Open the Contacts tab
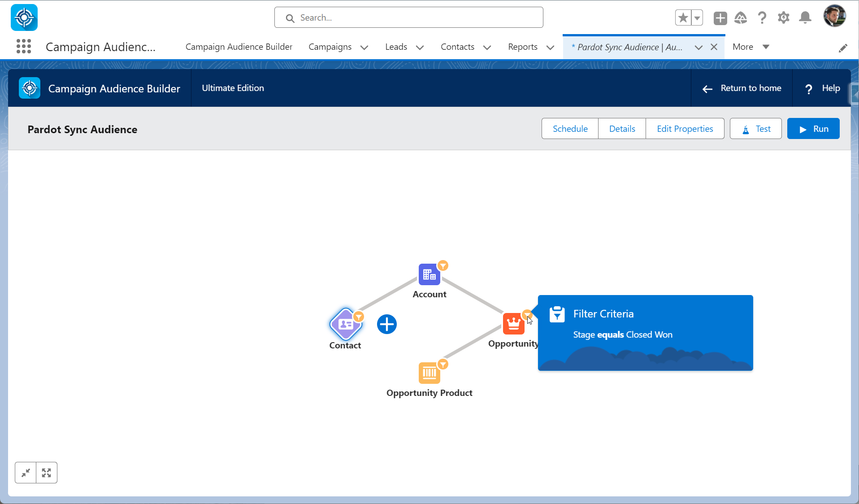This screenshot has width=859, height=504. [457, 47]
